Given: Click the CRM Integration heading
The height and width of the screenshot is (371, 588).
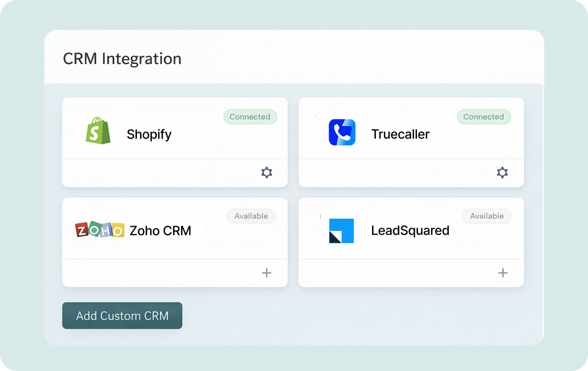Looking at the screenshot, I should click(122, 59).
